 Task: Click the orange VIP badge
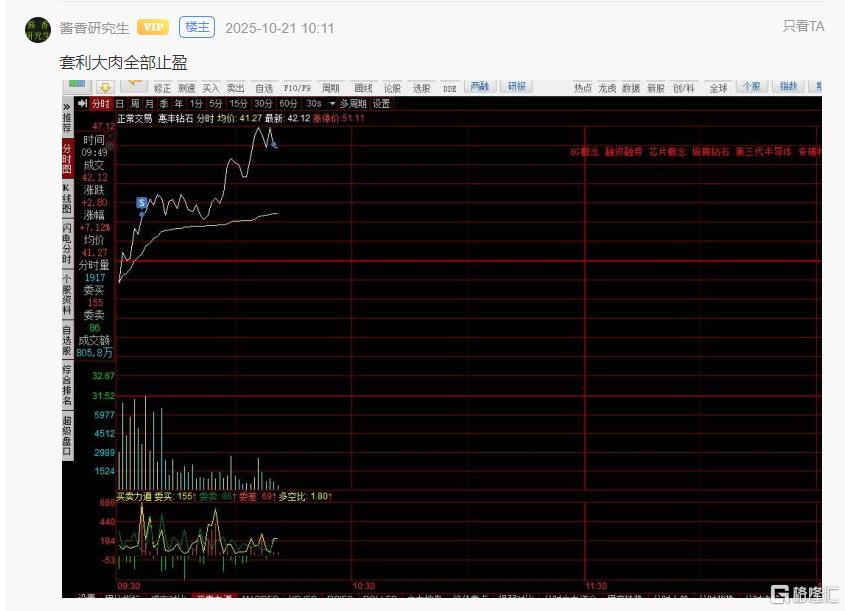[152, 28]
